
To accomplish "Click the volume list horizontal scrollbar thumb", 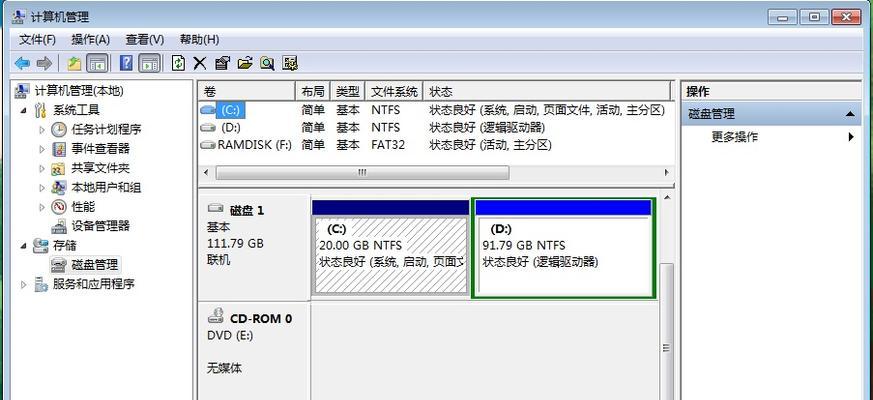I will point(362,172).
